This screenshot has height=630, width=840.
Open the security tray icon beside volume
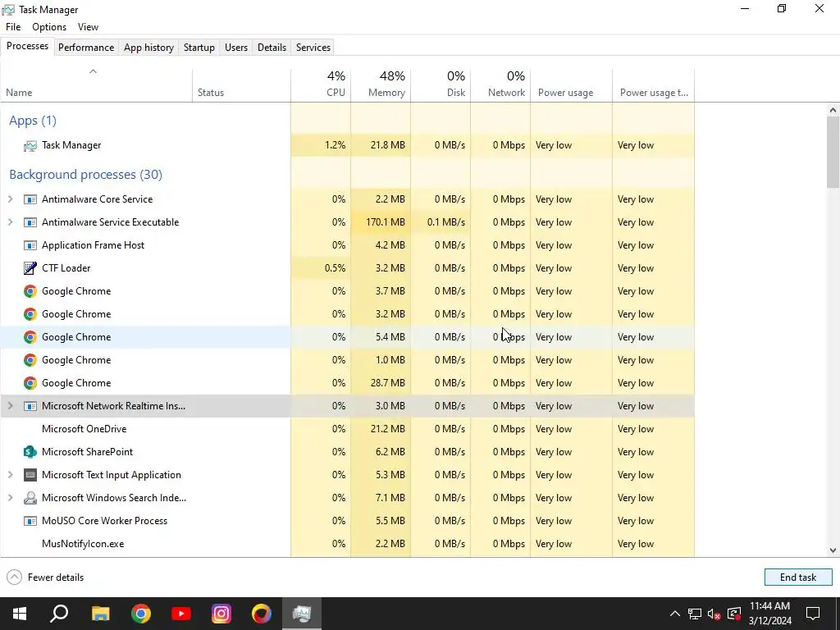point(733,614)
